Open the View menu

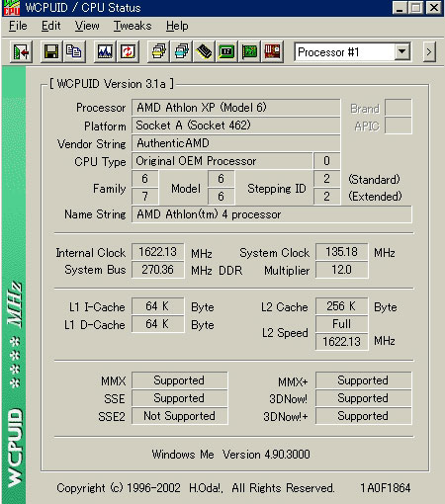[87, 26]
